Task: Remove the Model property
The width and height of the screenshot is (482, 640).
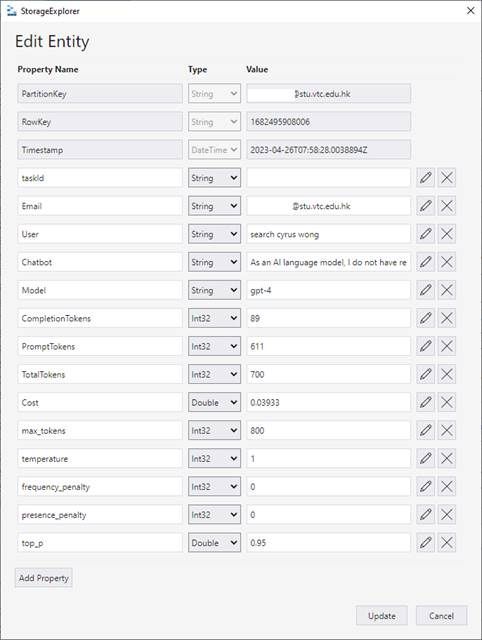Action: [x=446, y=290]
